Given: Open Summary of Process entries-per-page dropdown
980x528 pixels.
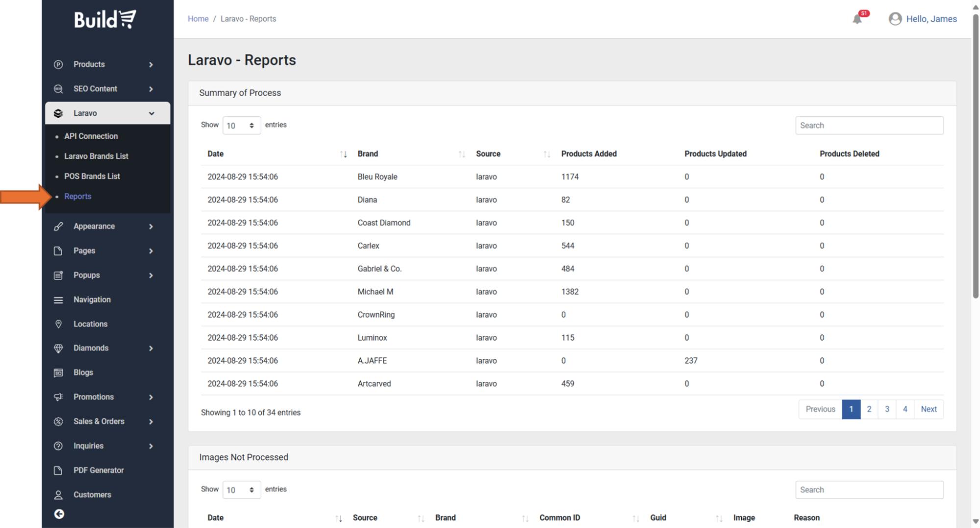Looking at the screenshot, I should pyautogui.click(x=241, y=126).
